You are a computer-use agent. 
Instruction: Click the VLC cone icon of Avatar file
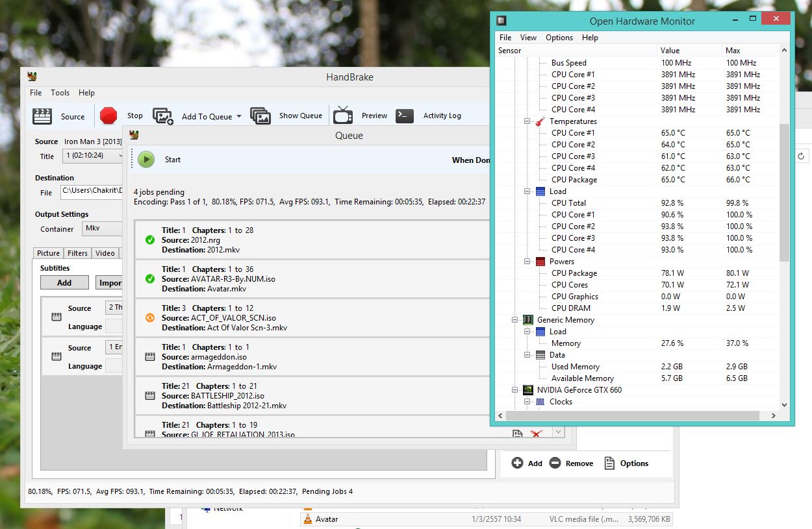[x=308, y=519]
